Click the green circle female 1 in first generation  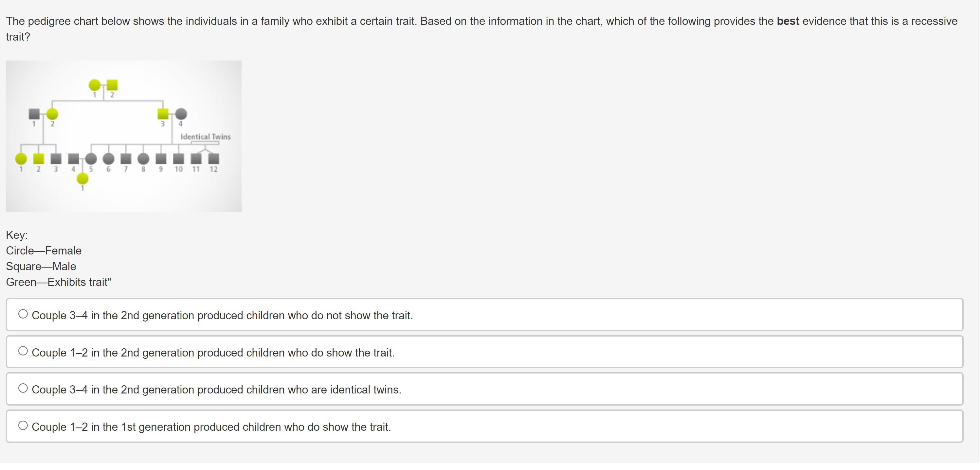(94, 85)
